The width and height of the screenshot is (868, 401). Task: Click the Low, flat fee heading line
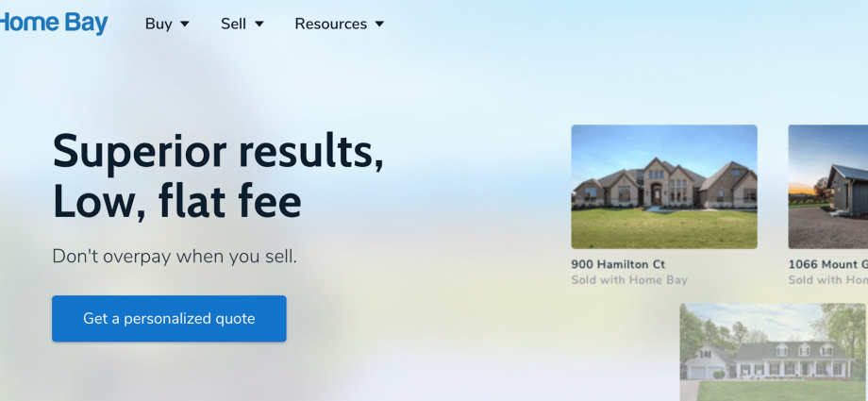click(x=177, y=200)
